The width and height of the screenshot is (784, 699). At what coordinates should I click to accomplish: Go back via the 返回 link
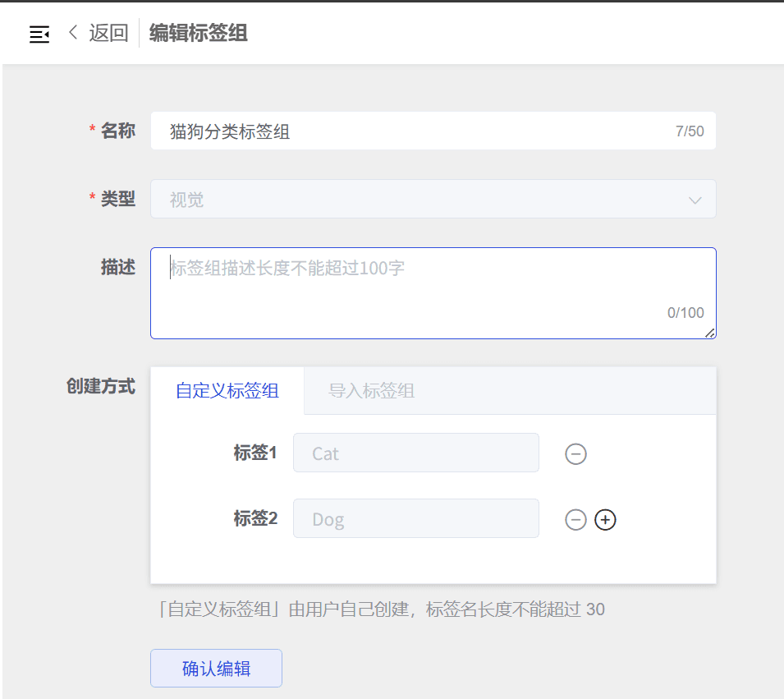108,33
